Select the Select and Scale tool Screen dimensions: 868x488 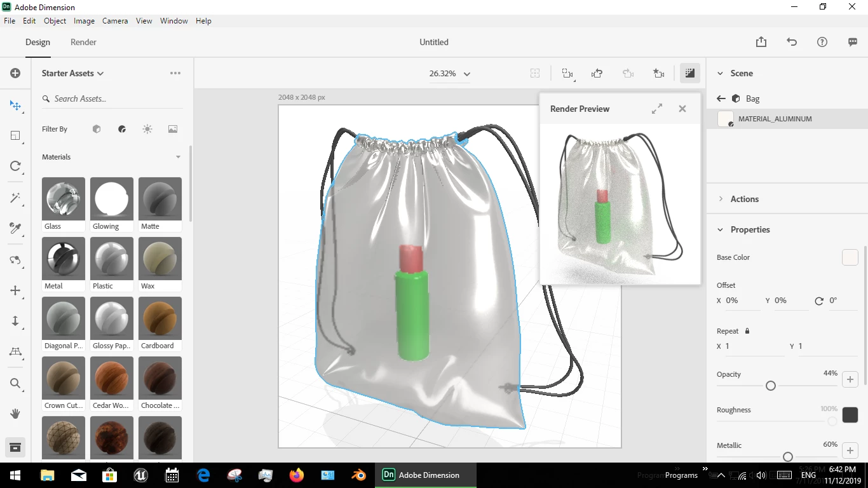[x=15, y=135]
